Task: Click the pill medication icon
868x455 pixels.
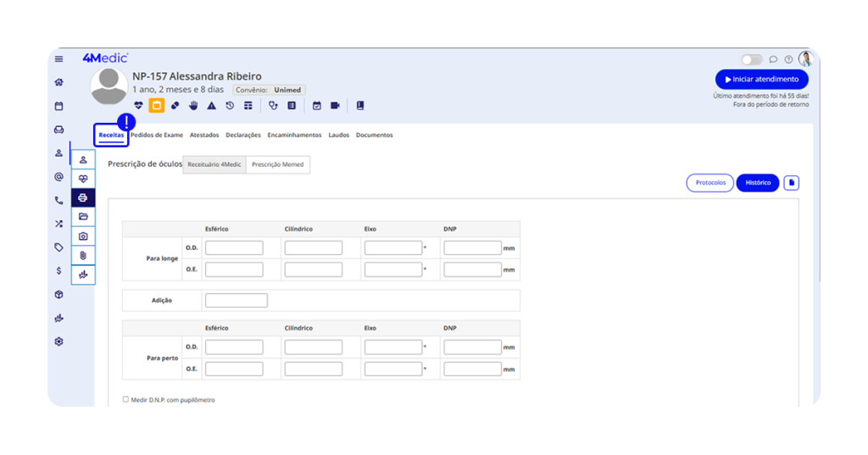Action: [175, 106]
